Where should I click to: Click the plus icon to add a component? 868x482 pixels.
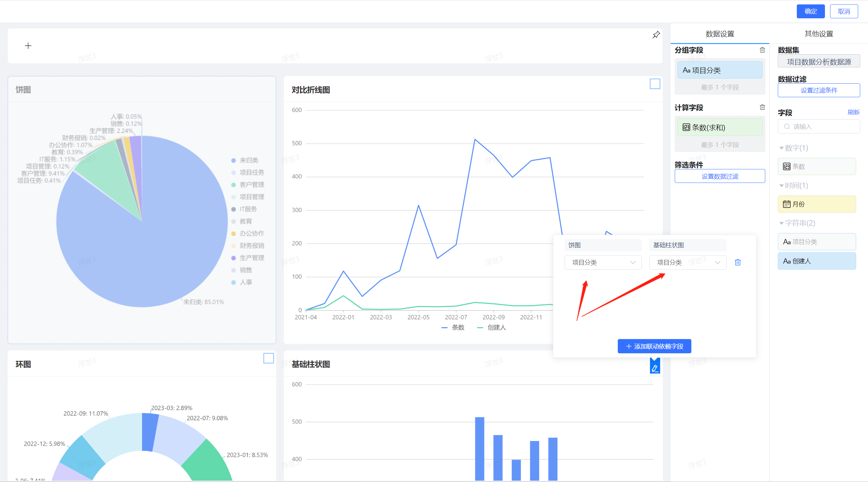[28, 46]
